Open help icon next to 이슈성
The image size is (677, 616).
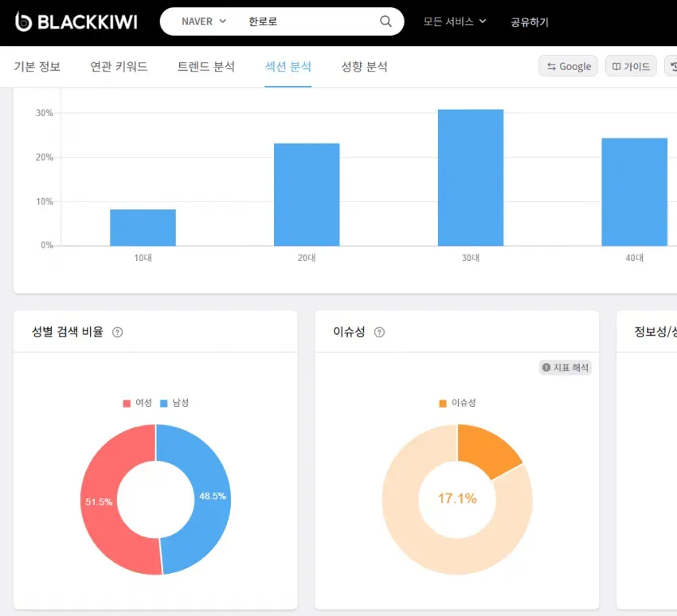click(x=379, y=332)
